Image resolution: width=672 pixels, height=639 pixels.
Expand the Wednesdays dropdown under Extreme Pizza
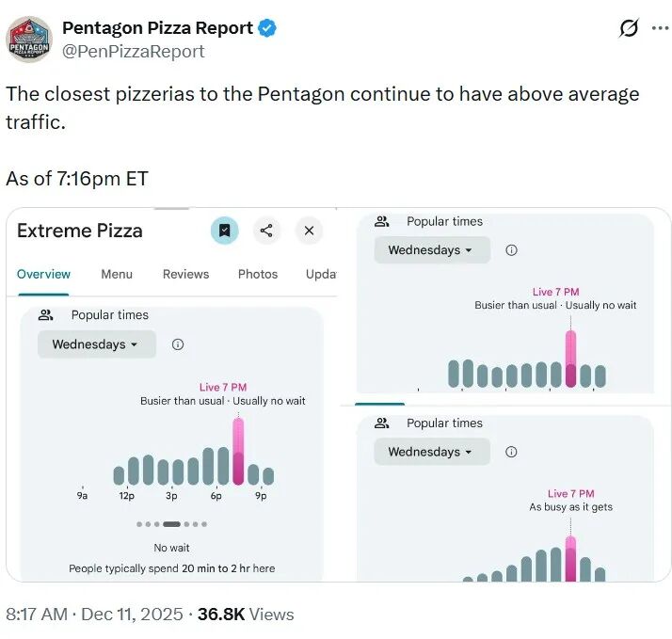tap(95, 344)
